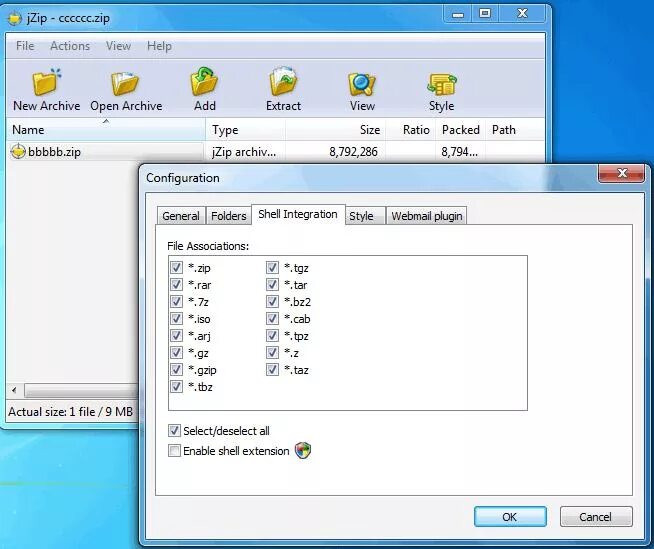Toggle the *.tpz association checkbox
The image size is (654, 549).
(x=272, y=335)
